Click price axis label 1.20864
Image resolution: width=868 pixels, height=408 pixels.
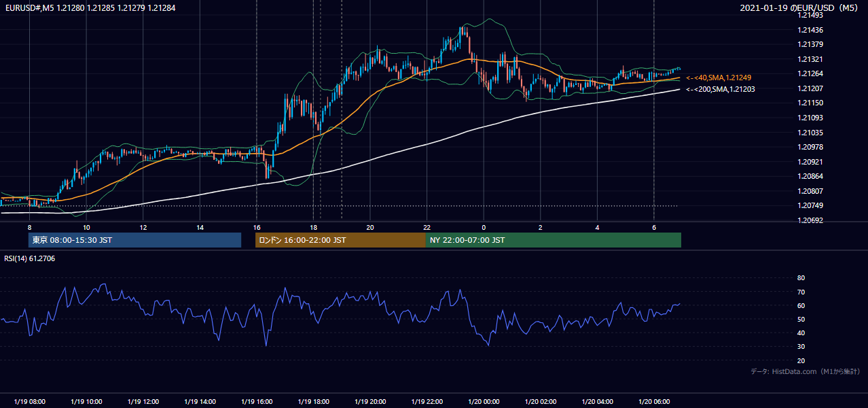click(x=810, y=176)
